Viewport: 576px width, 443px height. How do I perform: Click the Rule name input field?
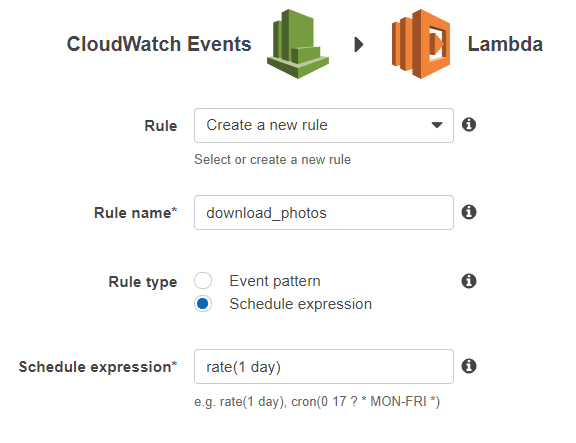tap(324, 212)
